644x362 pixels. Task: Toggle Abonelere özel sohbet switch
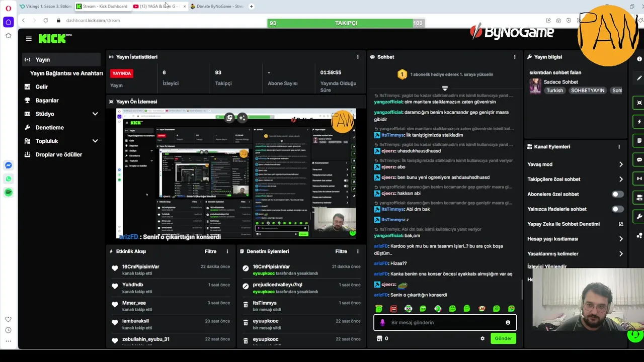(x=617, y=194)
